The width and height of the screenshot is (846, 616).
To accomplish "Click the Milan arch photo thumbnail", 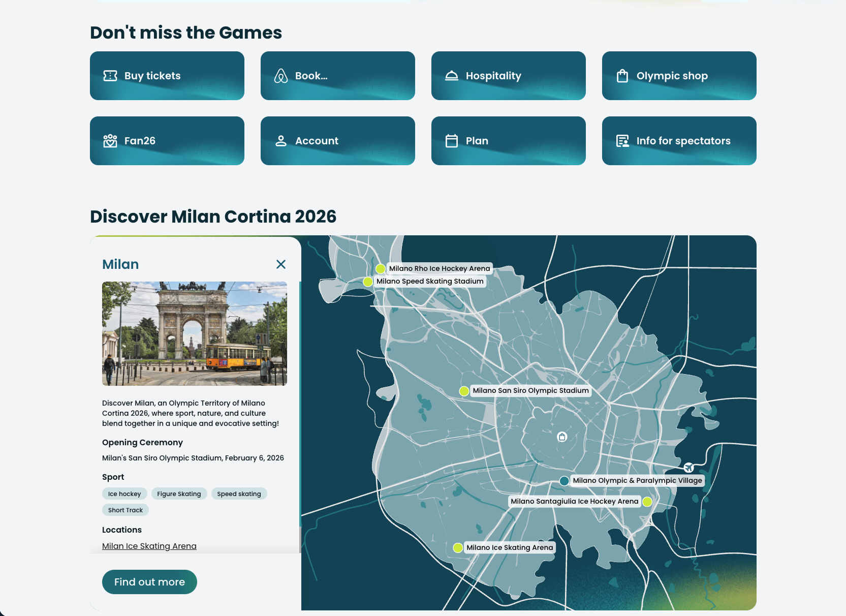I will point(195,333).
